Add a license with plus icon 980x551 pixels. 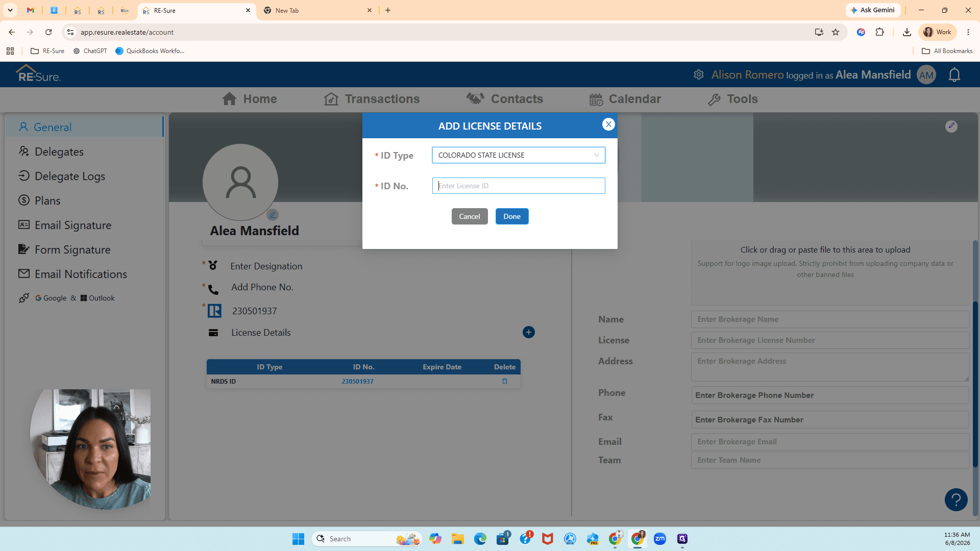pyautogui.click(x=529, y=332)
